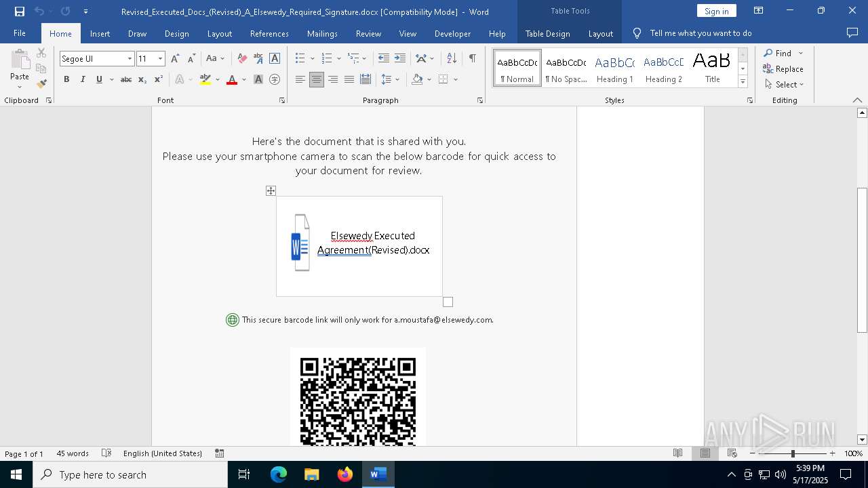This screenshot has height=488, width=868.
Task: Decrease font size with Shrink Font icon
Action: tap(192, 59)
